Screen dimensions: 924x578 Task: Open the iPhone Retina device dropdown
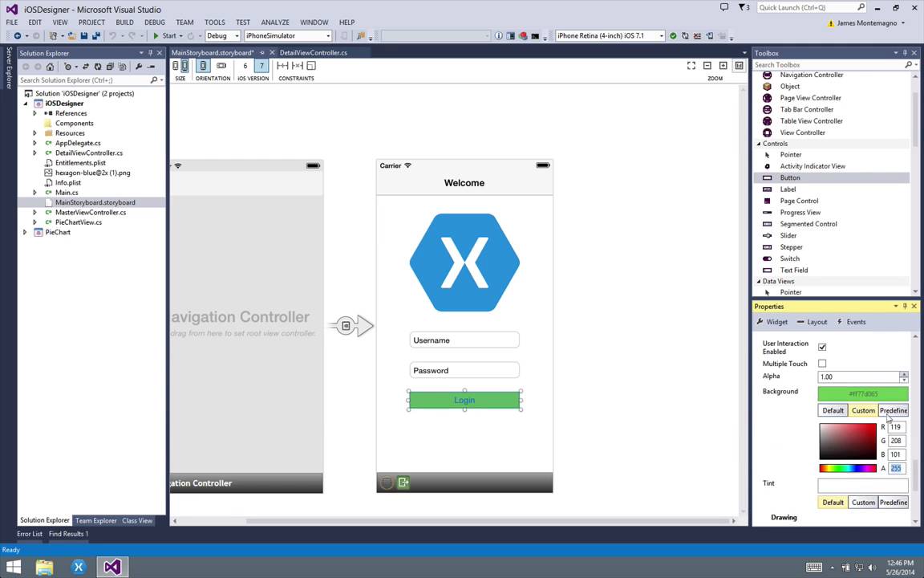(x=610, y=36)
